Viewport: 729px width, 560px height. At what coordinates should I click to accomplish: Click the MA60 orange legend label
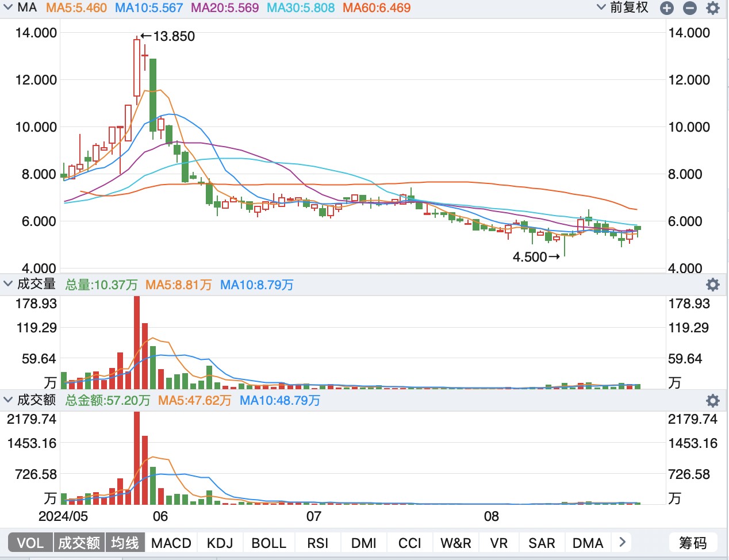click(x=377, y=8)
